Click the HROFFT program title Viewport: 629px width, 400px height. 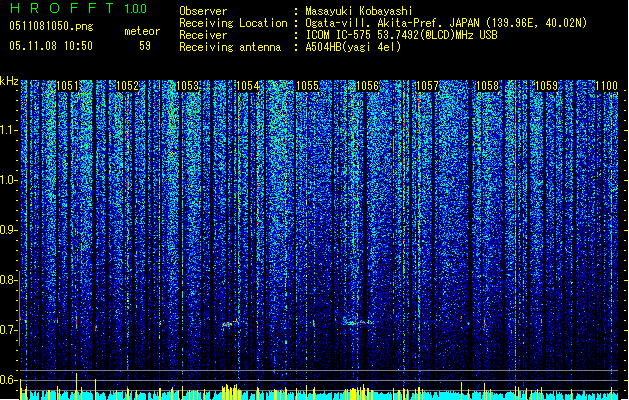pos(62,8)
